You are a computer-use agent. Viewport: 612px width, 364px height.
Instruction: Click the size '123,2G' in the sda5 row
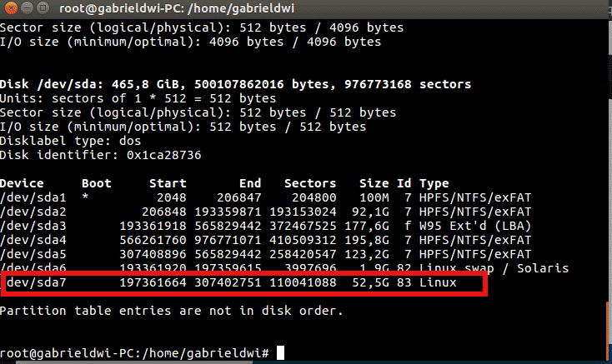367,254
